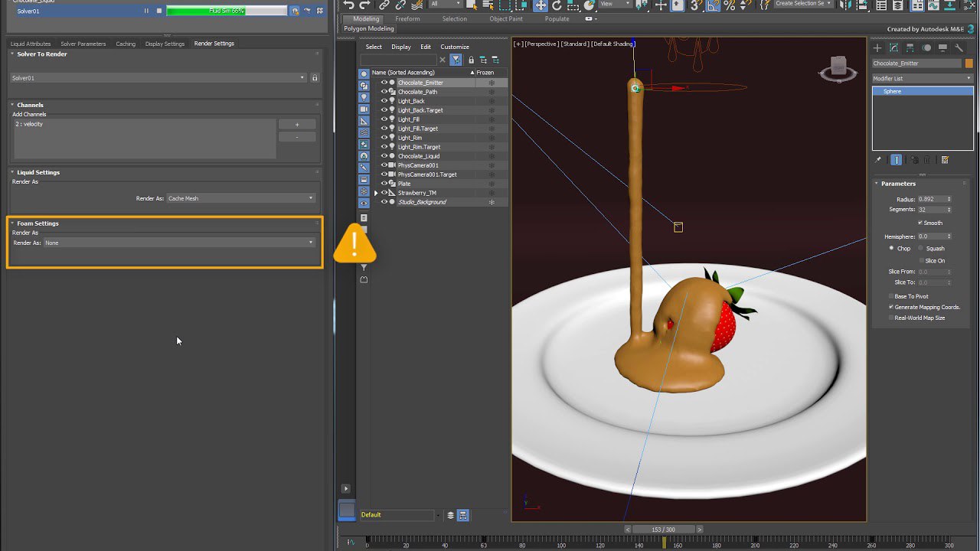980x551 pixels.
Task: Click Configure Modifier Sets icon
Action: click(945, 160)
